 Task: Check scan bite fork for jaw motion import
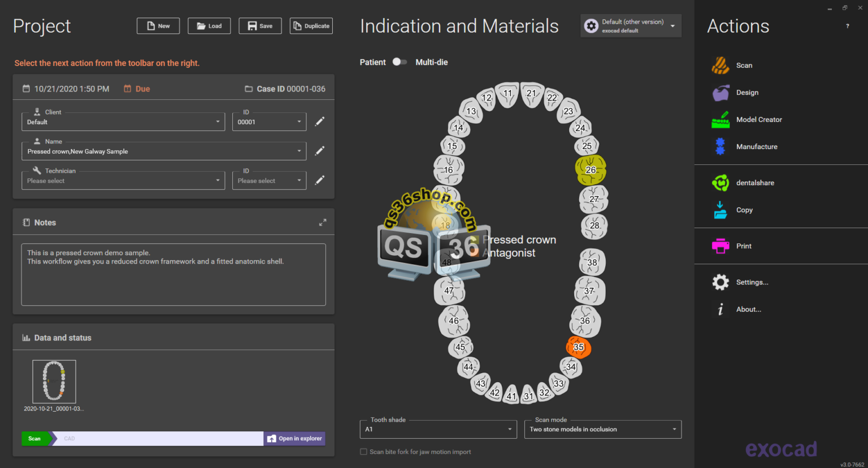pyautogui.click(x=363, y=452)
